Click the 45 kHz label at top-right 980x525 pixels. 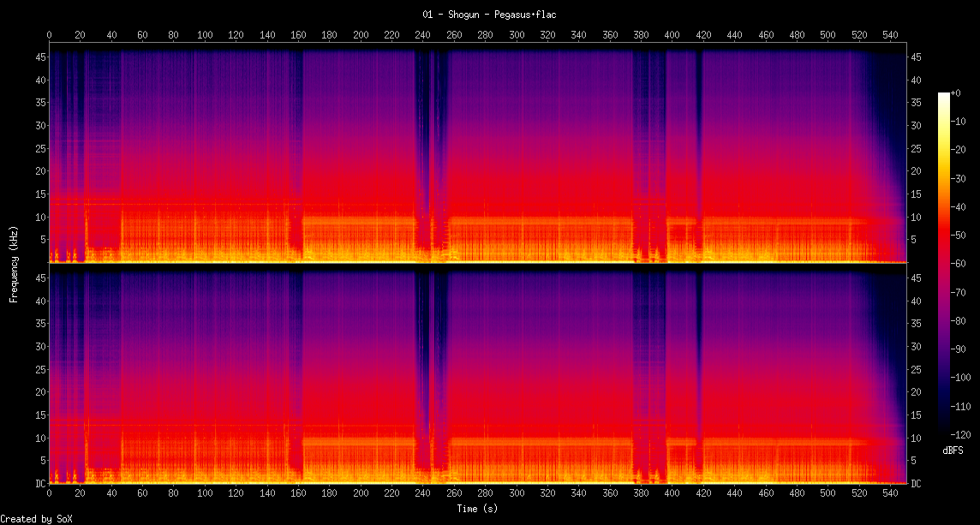point(917,57)
